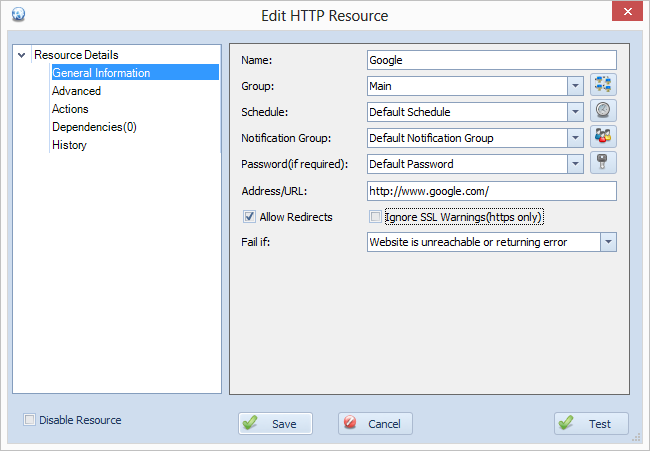Click the resize grip at dialog corner
This screenshot has height=451, width=650.
click(x=636, y=438)
